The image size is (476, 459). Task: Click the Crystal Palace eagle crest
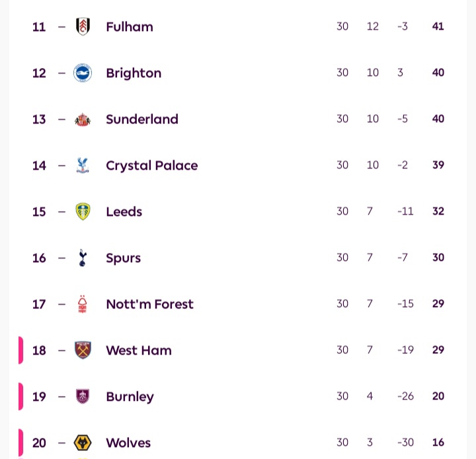[83, 165]
